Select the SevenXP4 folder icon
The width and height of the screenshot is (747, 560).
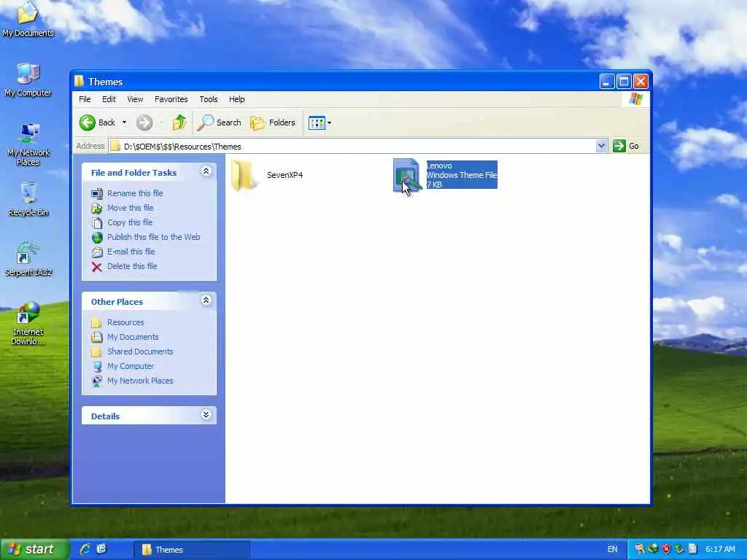pos(244,175)
